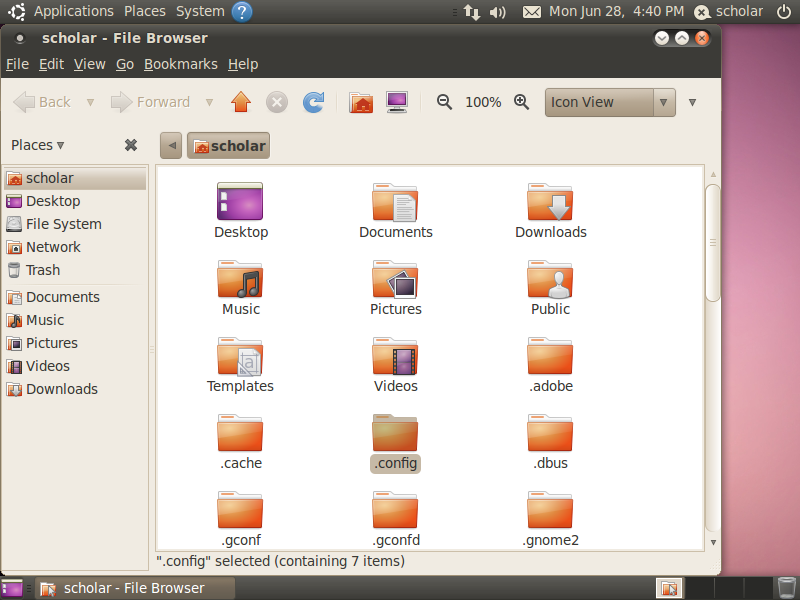Reload the current folder
Image resolution: width=800 pixels, height=600 pixels.
pyautogui.click(x=313, y=102)
